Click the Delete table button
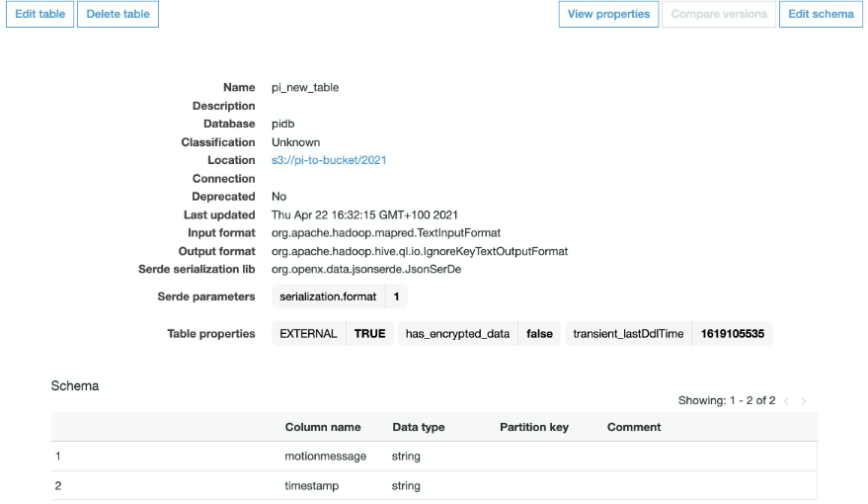 [x=118, y=15]
